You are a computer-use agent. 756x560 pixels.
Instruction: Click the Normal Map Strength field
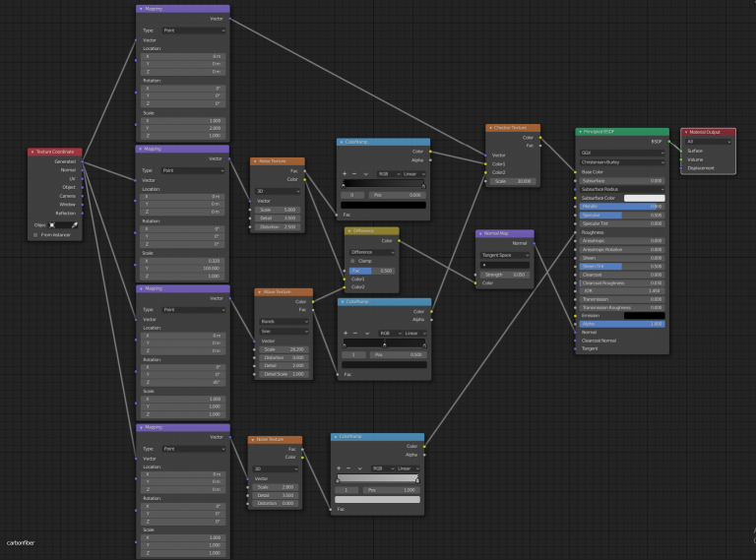(x=504, y=275)
